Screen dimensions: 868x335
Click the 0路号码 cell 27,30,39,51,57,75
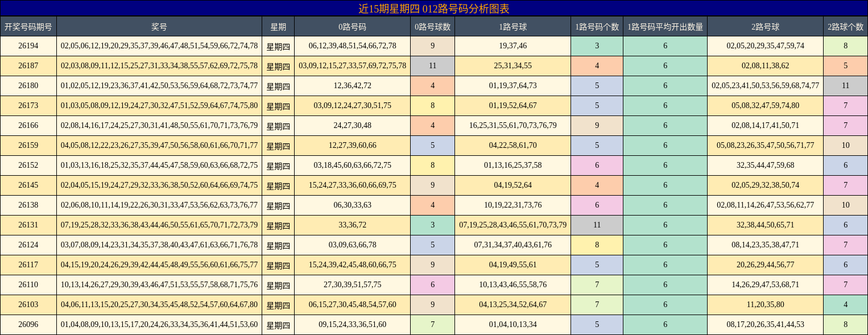[x=352, y=285]
